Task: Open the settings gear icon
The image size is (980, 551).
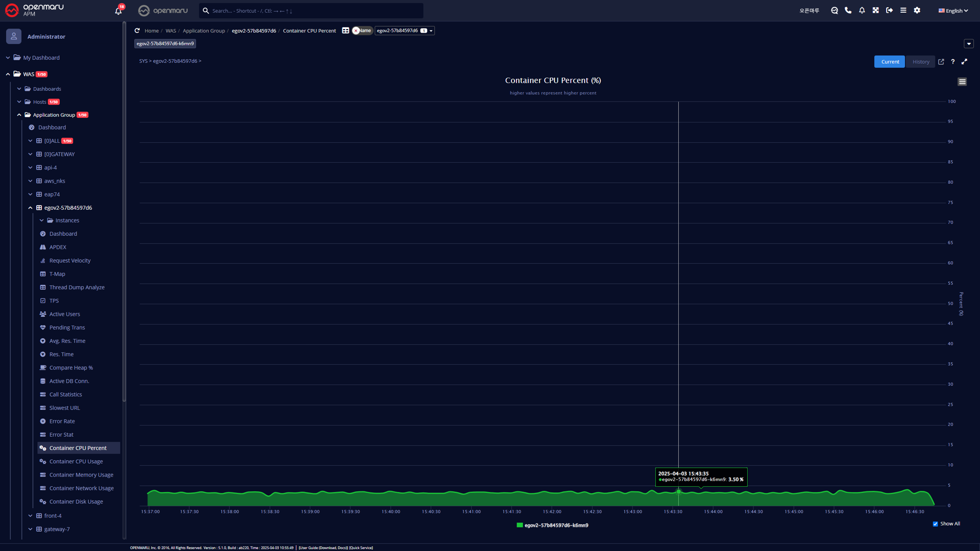Action: click(917, 10)
